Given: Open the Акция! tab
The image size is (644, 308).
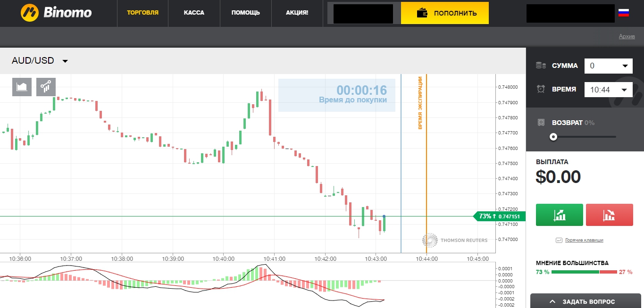Looking at the screenshot, I should 297,13.
